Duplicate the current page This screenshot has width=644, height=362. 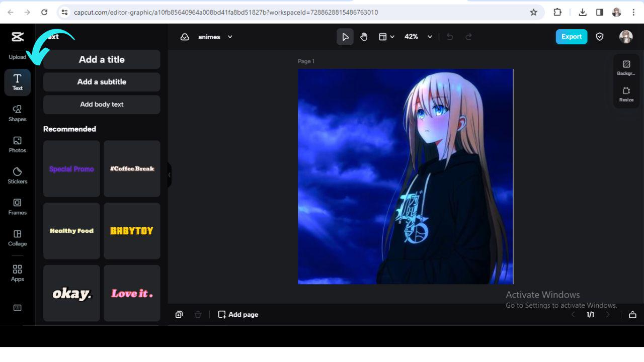179,315
